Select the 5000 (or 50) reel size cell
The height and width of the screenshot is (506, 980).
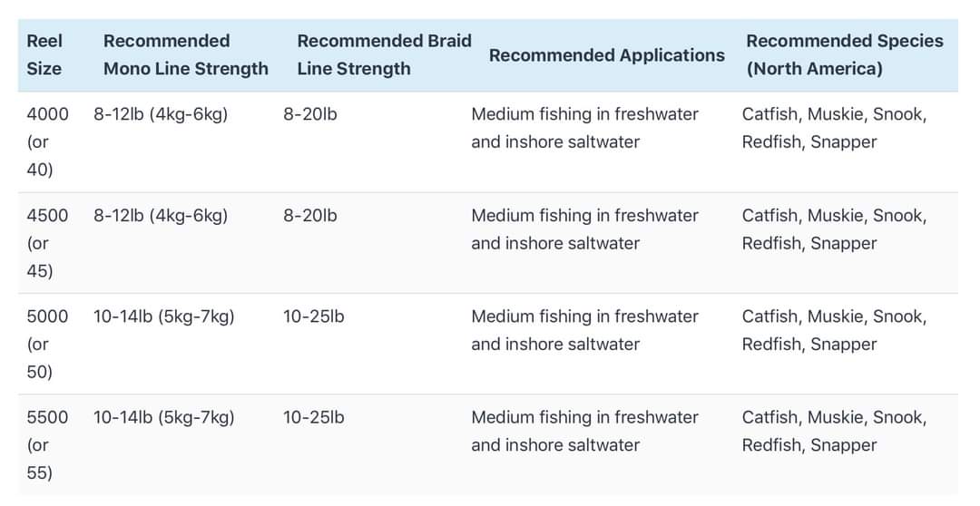click(x=47, y=345)
